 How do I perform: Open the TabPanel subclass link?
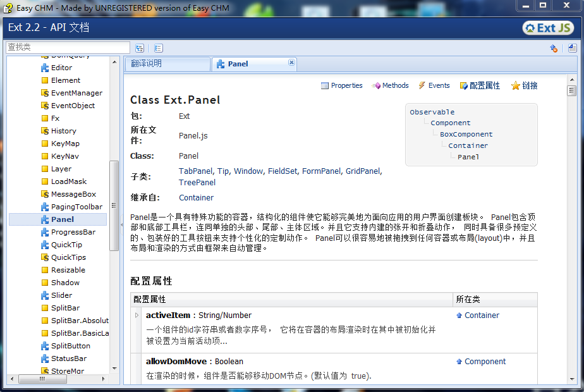195,171
